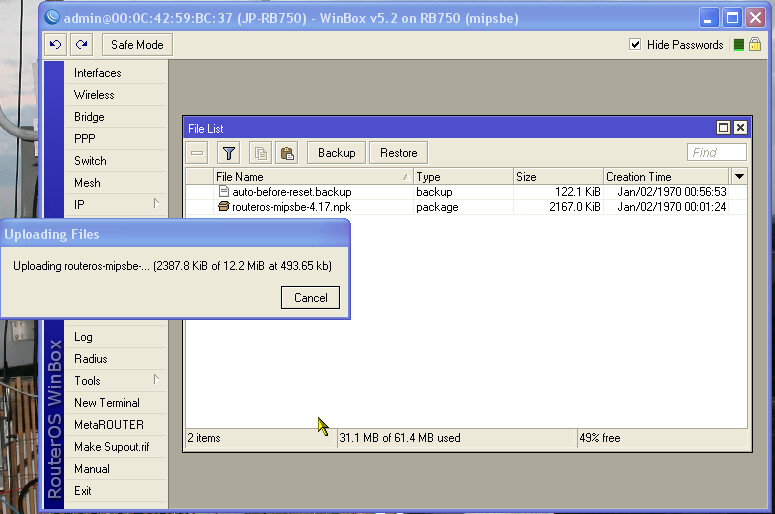Sort by Type column header
Screen dimensions: 775x514
463,176
